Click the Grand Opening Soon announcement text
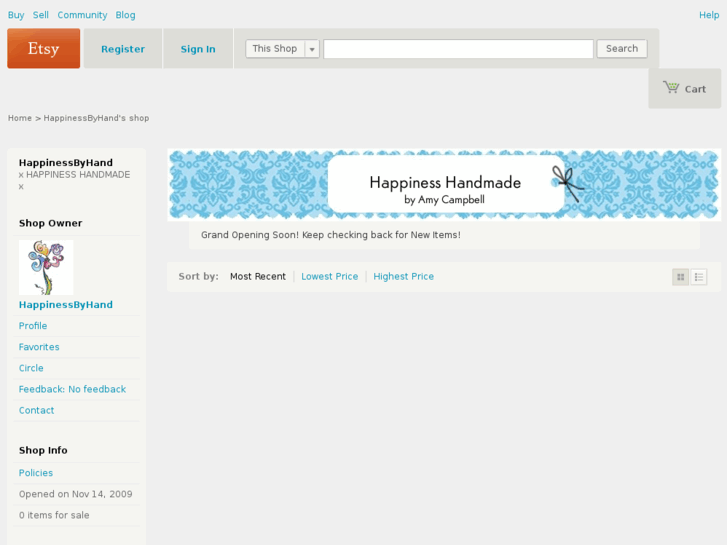 331,235
